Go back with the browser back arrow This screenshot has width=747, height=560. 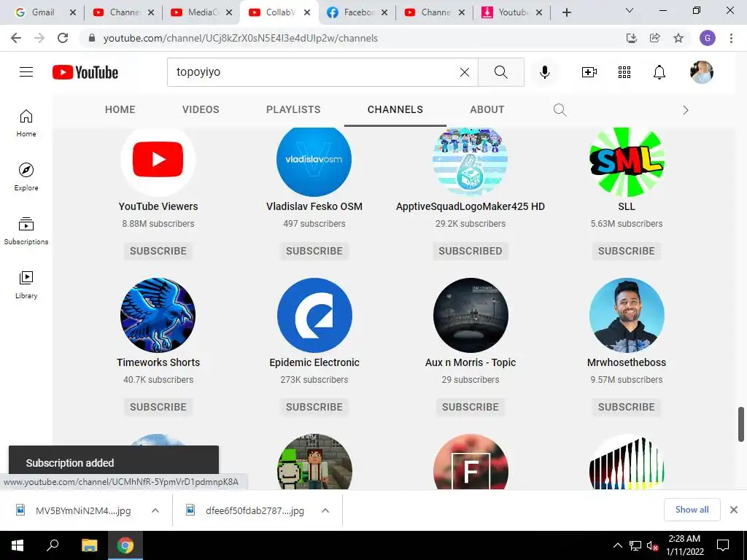[x=16, y=38]
